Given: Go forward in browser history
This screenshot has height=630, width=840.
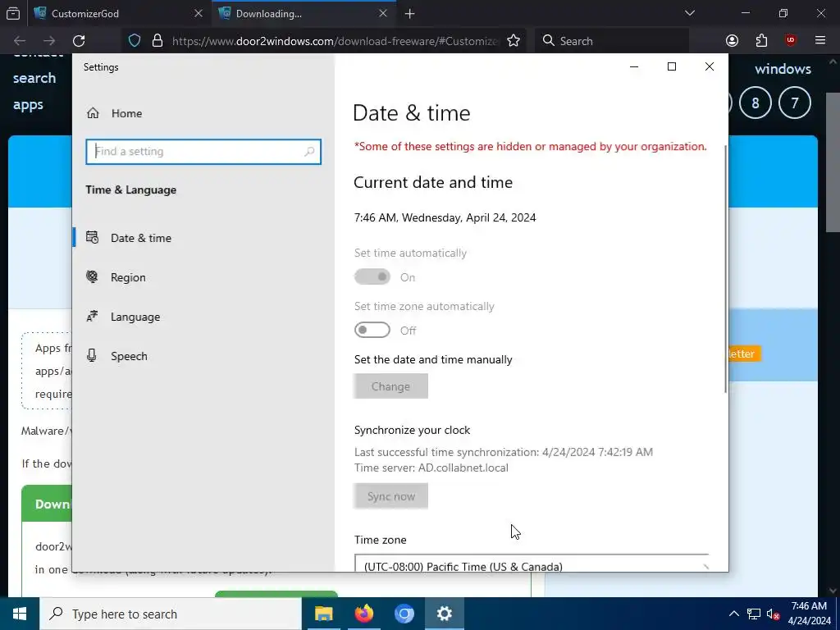Looking at the screenshot, I should pyautogui.click(x=49, y=41).
